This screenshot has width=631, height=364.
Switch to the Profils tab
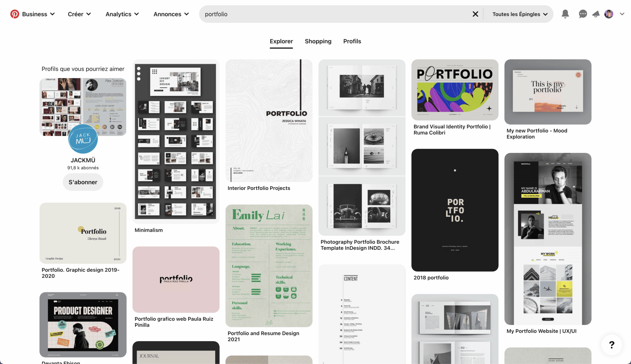point(352,41)
